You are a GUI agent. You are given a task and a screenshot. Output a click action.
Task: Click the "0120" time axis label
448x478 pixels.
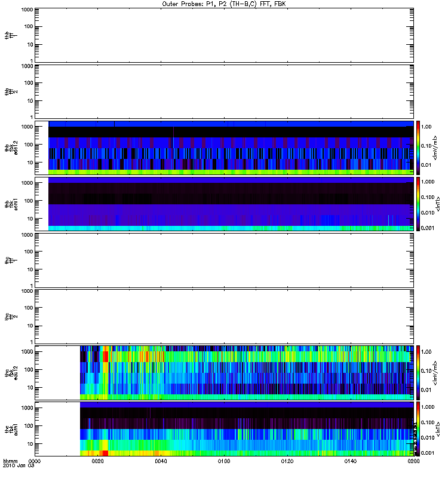pyautogui.click(x=287, y=461)
